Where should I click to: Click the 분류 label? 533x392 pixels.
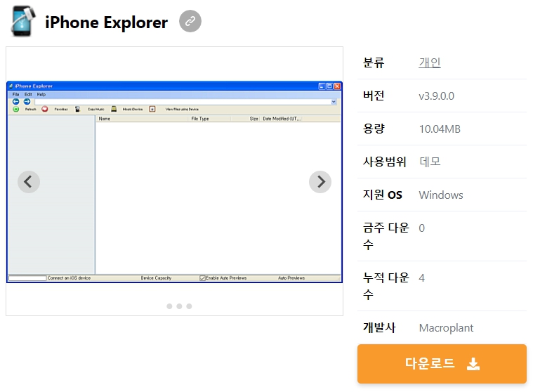coord(374,63)
